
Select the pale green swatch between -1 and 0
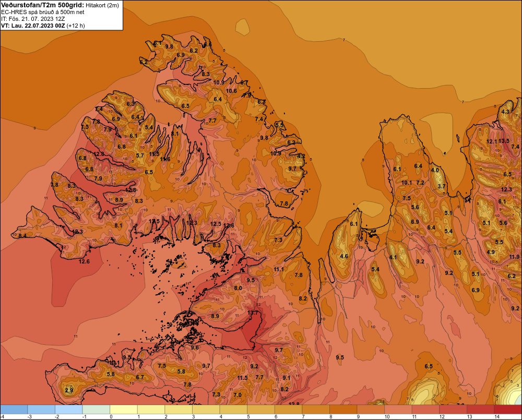pyautogui.click(x=96, y=410)
